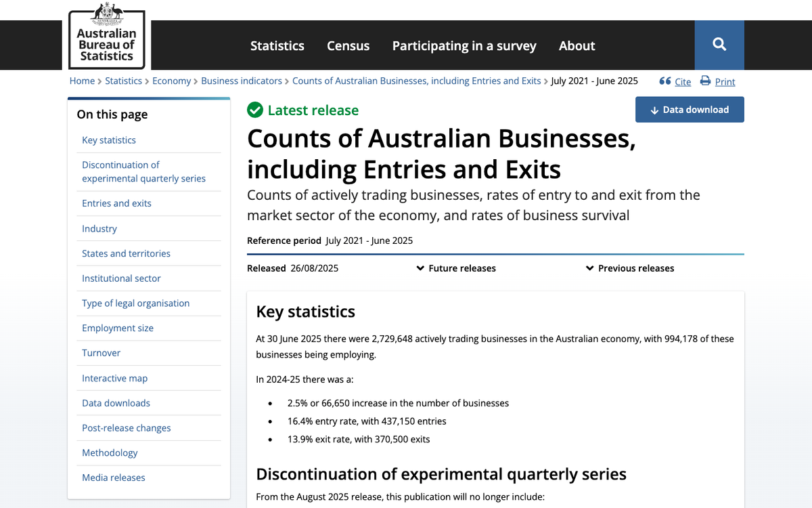
Task: Click 'Reference period July 2021 - June 2025' text
Action: coord(330,240)
